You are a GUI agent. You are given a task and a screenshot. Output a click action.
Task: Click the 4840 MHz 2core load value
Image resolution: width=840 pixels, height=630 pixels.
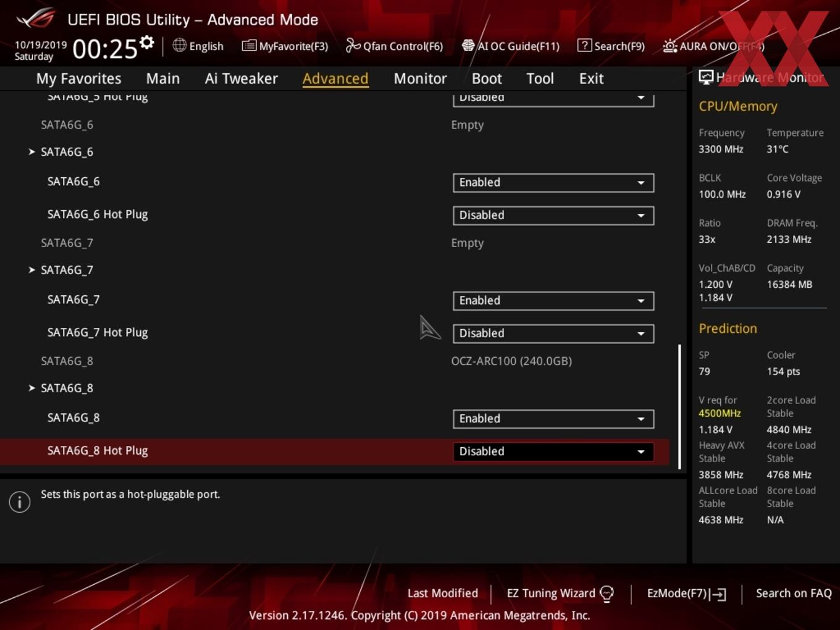point(789,430)
